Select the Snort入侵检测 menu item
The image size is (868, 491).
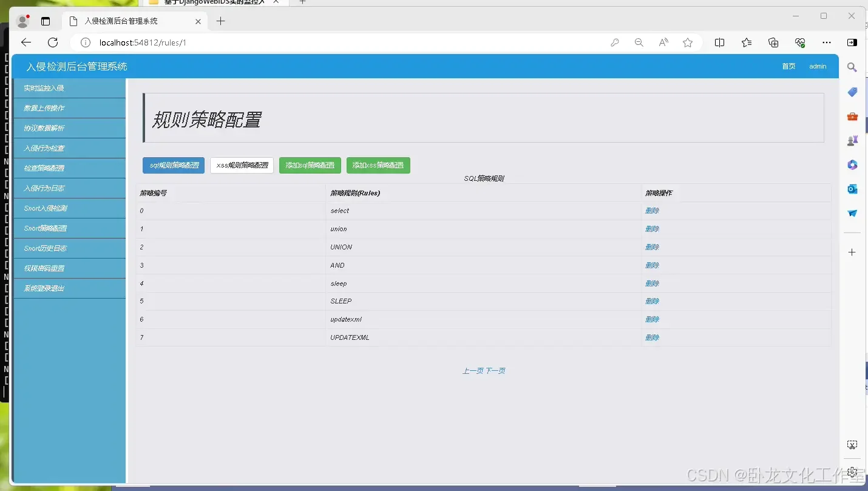[69, 208]
